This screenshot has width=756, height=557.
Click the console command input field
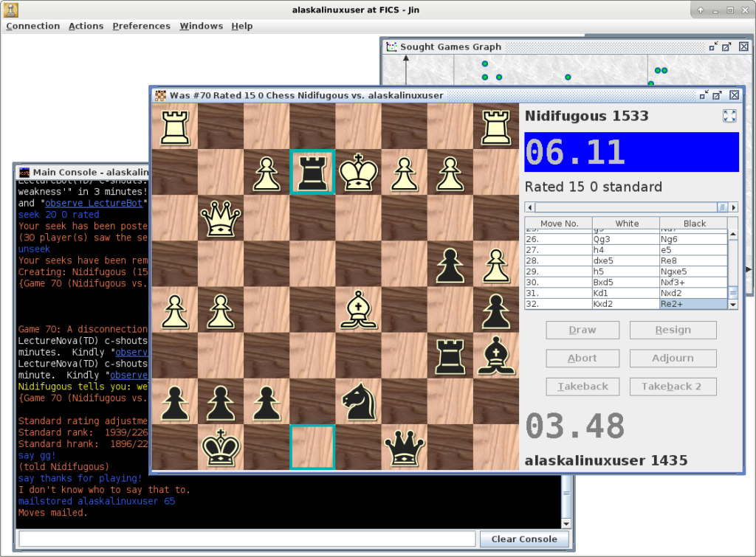[x=247, y=539]
